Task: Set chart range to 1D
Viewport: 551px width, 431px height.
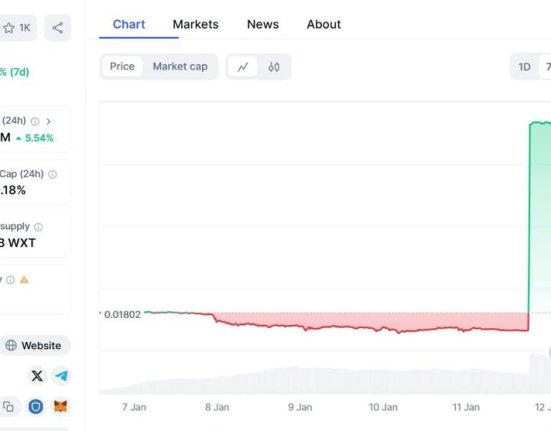Action: pyautogui.click(x=524, y=67)
